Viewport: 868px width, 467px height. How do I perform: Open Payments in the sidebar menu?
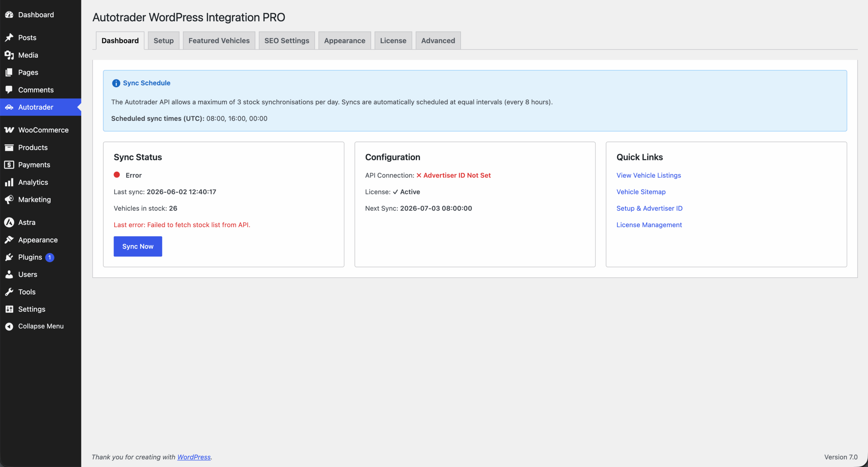click(x=41, y=164)
